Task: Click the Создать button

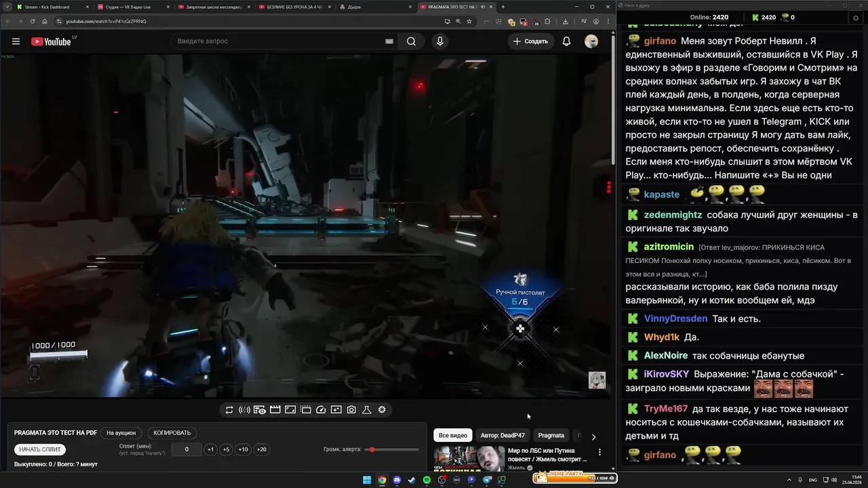Action: pyautogui.click(x=531, y=41)
